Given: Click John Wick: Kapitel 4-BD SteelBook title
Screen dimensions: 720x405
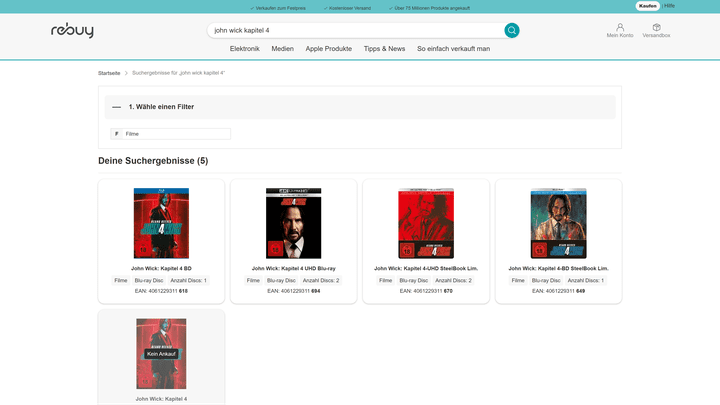Looking at the screenshot, I should tap(558, 268).
